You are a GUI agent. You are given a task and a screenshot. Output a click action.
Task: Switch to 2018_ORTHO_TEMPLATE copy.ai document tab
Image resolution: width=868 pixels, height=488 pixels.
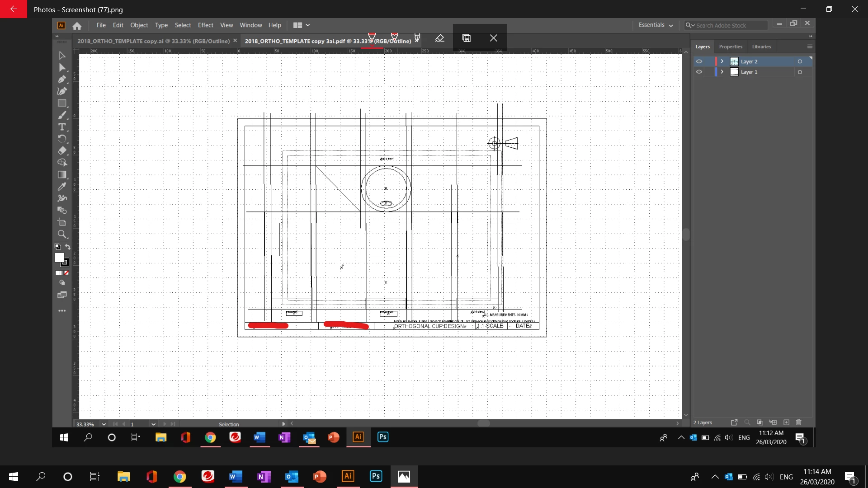(153, 41)
